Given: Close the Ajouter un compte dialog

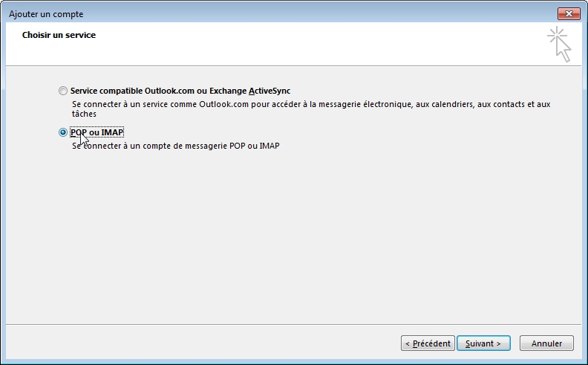Looking at the screenshot, I should point(569,14).
